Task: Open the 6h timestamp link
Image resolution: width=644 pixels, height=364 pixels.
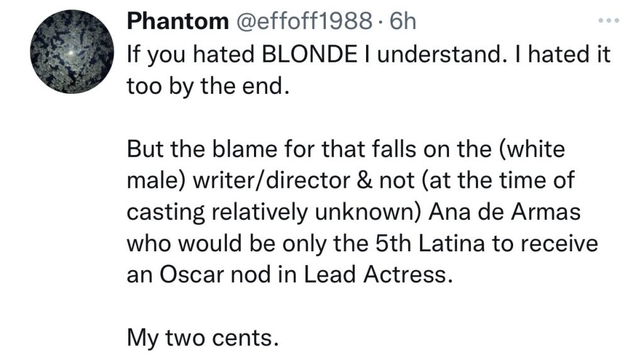Action: (403, 21)
